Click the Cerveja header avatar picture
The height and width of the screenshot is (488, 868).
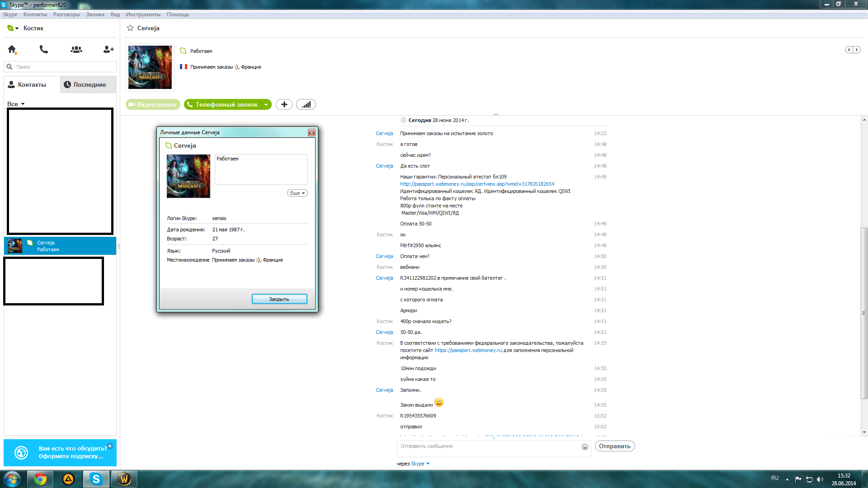(x=150, y=67)
